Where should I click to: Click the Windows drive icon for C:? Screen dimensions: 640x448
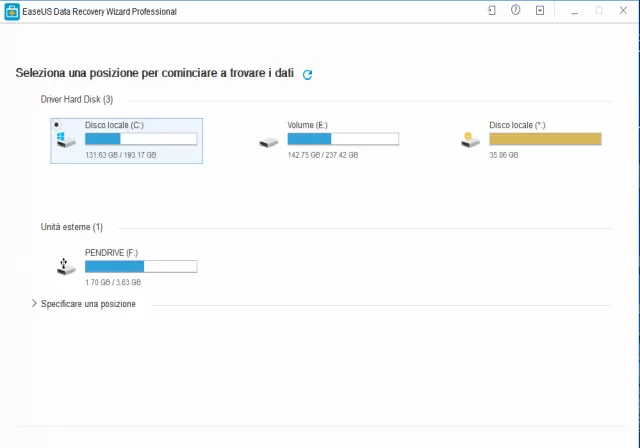[x=66, y=140]
